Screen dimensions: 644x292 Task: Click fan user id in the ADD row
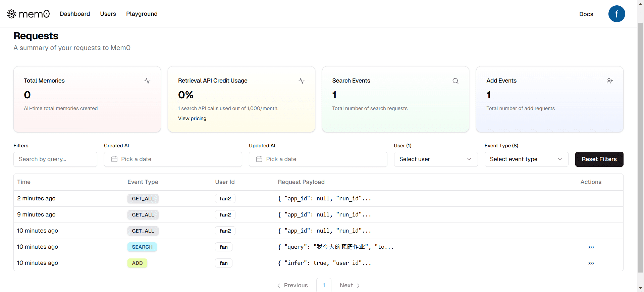click(224, 263)
